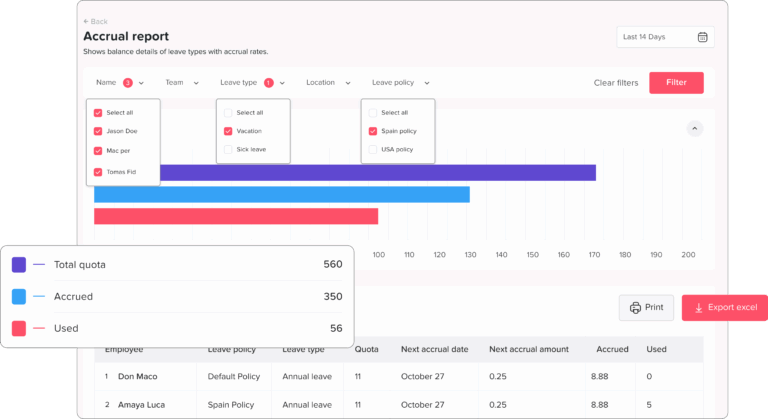Click the download arrow in Export excel

(x=698, y=308)
